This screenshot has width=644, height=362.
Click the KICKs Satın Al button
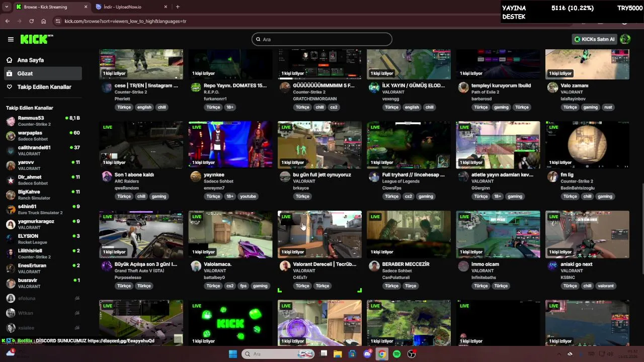(594, 39)
